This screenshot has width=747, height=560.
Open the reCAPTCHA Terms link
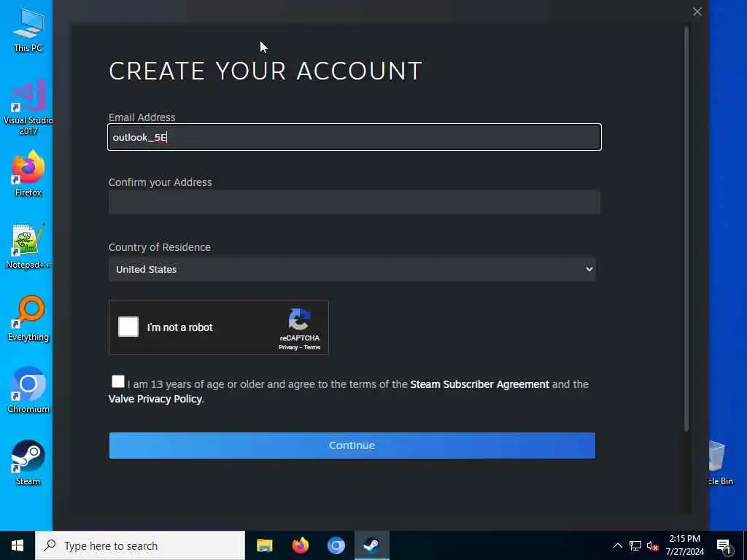(x=312, y=347)
